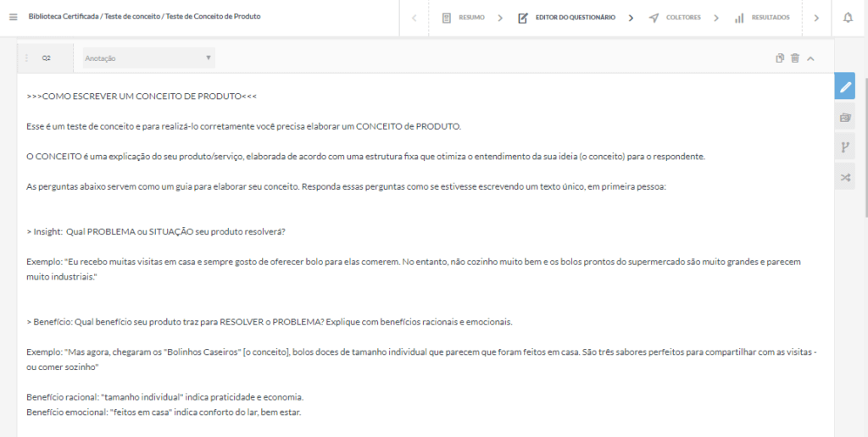Switch to Editor do Questionário tab
The width and height of the screenshot is (868, 437).
point(576,18)
